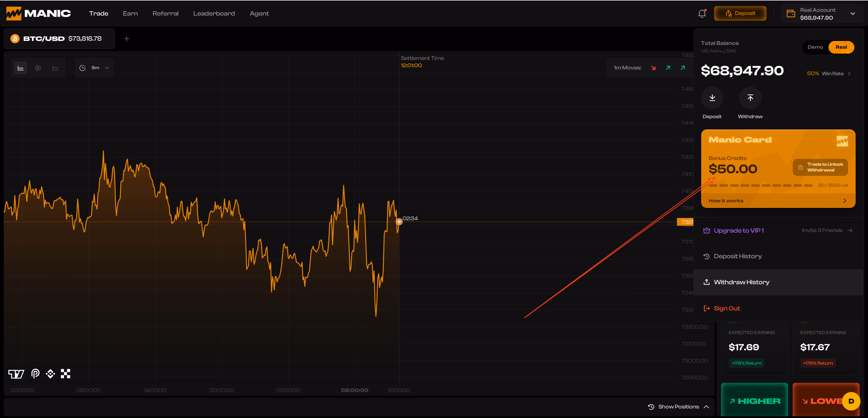Open the 50% Win Rate details

tap(829, 74)
